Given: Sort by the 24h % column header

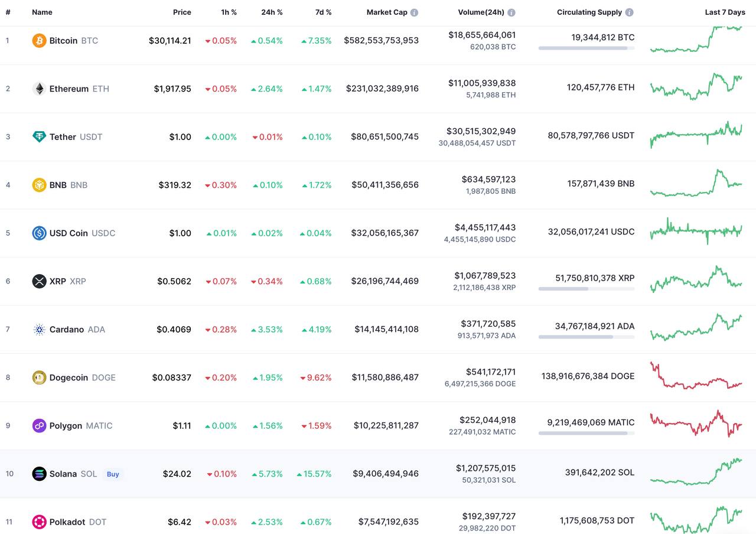Looking at the screenshot, I should pyautogui.click(x=272, y=12).
